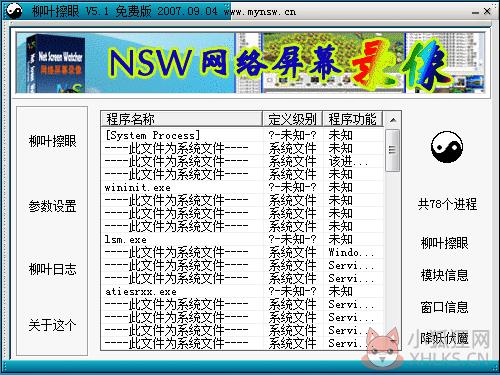The width and height of the screenshot is (500, 375).
Task: Click the 窗口信息 button
Action: [444, 307]
